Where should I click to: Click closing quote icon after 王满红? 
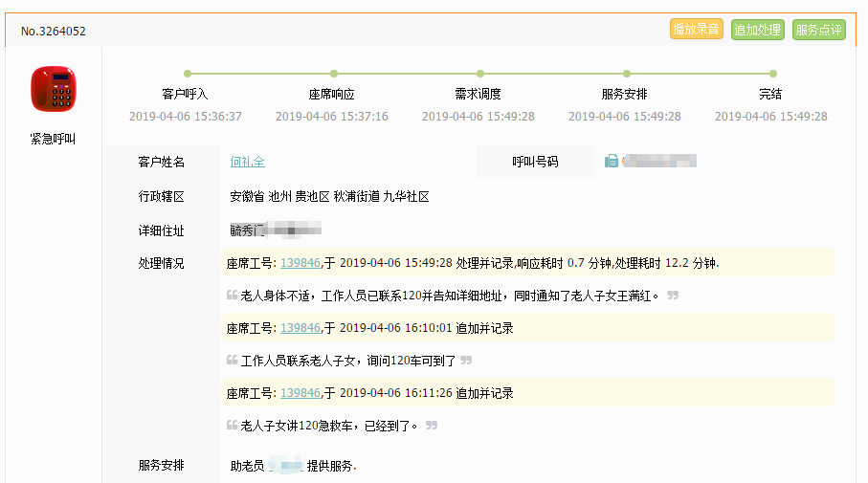673,296
